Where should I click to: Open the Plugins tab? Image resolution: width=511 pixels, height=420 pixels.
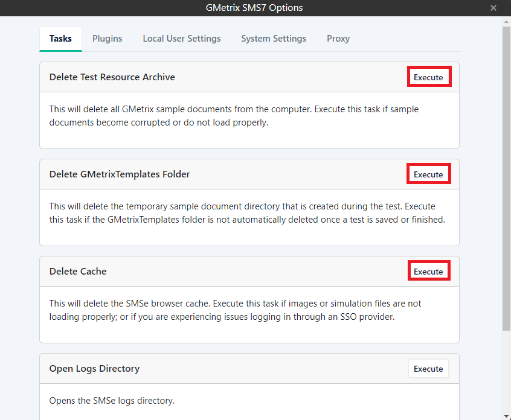[108, 39]
